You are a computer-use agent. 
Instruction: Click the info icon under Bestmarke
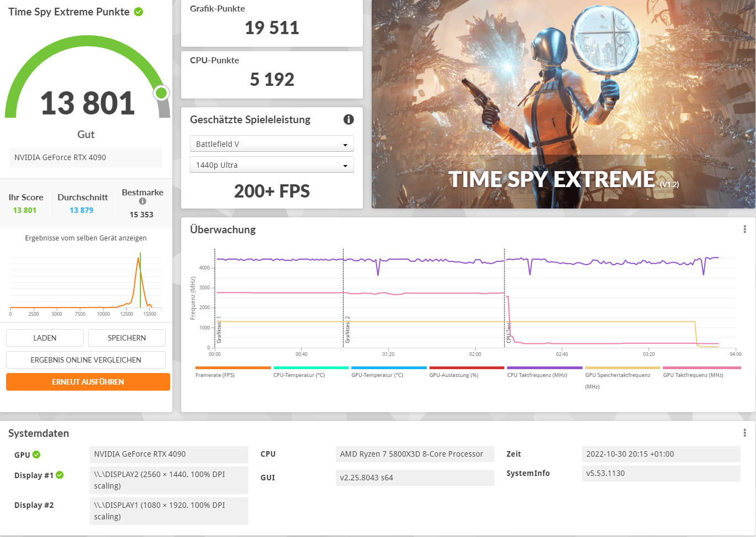(143, 201)
